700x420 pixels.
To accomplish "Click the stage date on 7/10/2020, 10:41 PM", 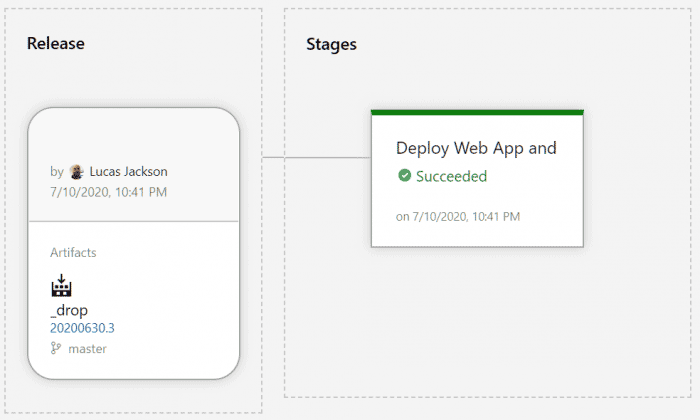I will click(458, 216).
